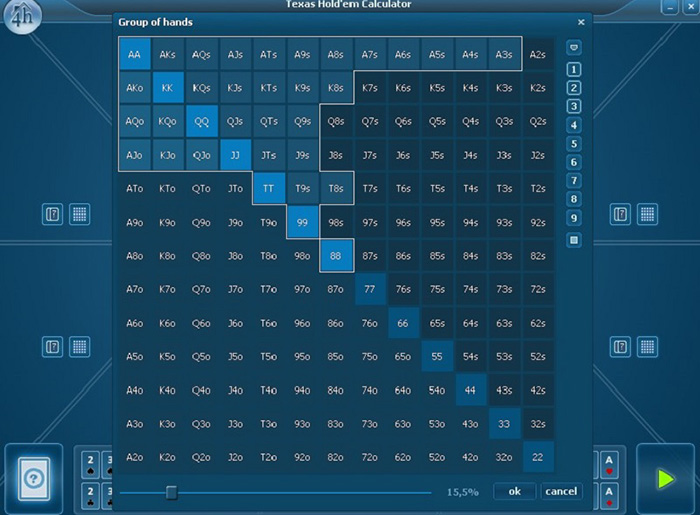Open lower-right player's hand grid icon
Image resolution: width=700 pixels, height=515 pixels.
(x=647, y=347)
